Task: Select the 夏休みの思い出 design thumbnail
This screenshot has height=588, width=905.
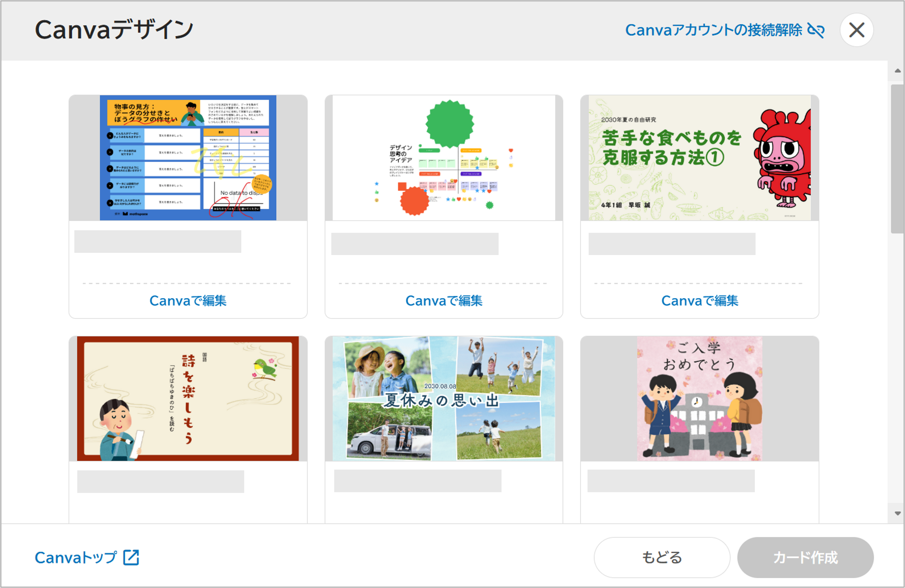Action: point(444,398)
